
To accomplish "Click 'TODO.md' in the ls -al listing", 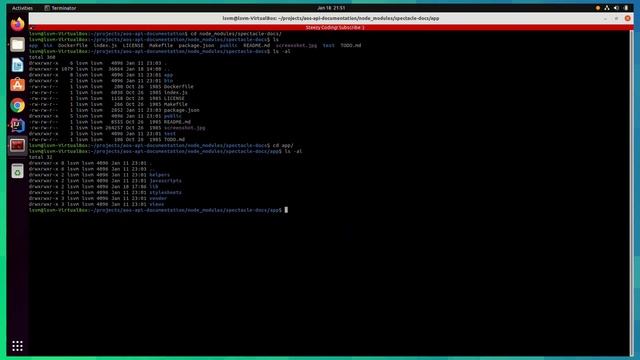I will 174,140.
